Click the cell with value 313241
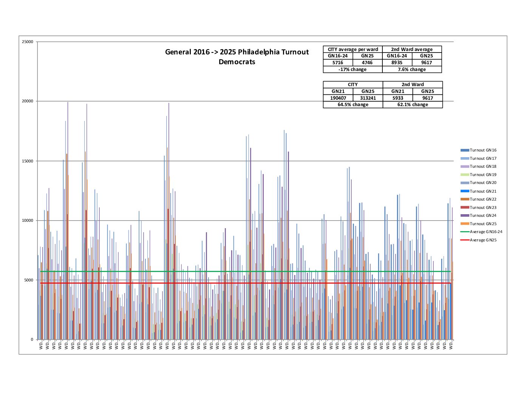The image size is (532, 411). coord(368,98)
